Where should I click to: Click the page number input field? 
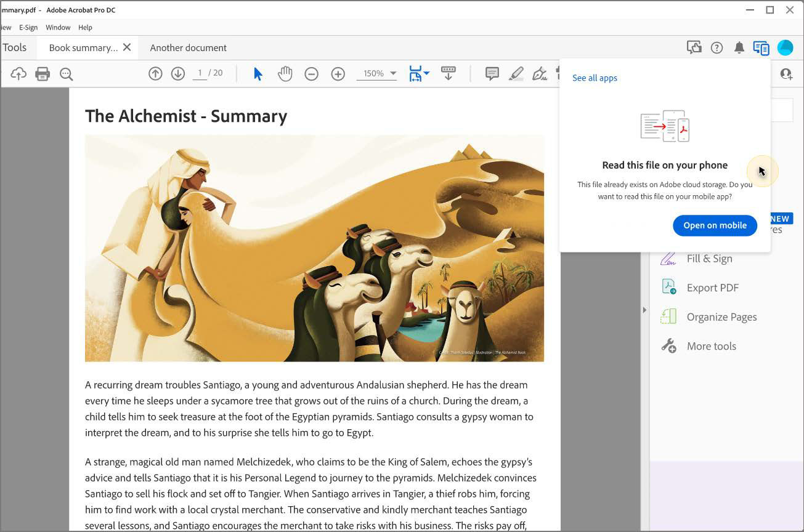(199, 73)
